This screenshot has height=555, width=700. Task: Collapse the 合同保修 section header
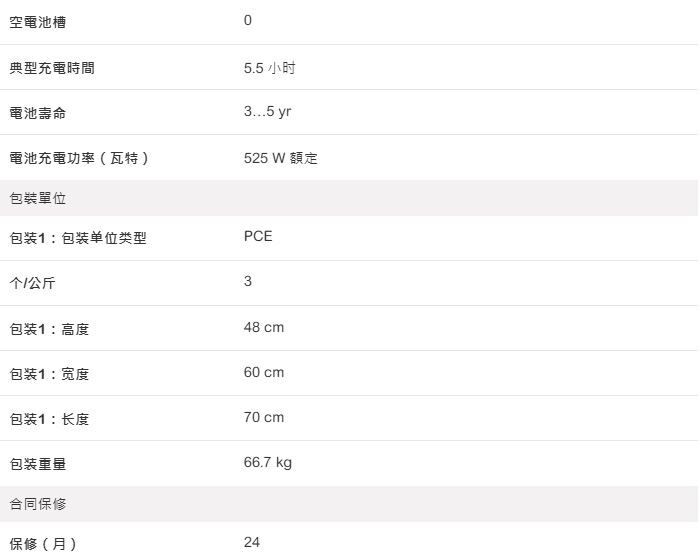tap(38, 504)
